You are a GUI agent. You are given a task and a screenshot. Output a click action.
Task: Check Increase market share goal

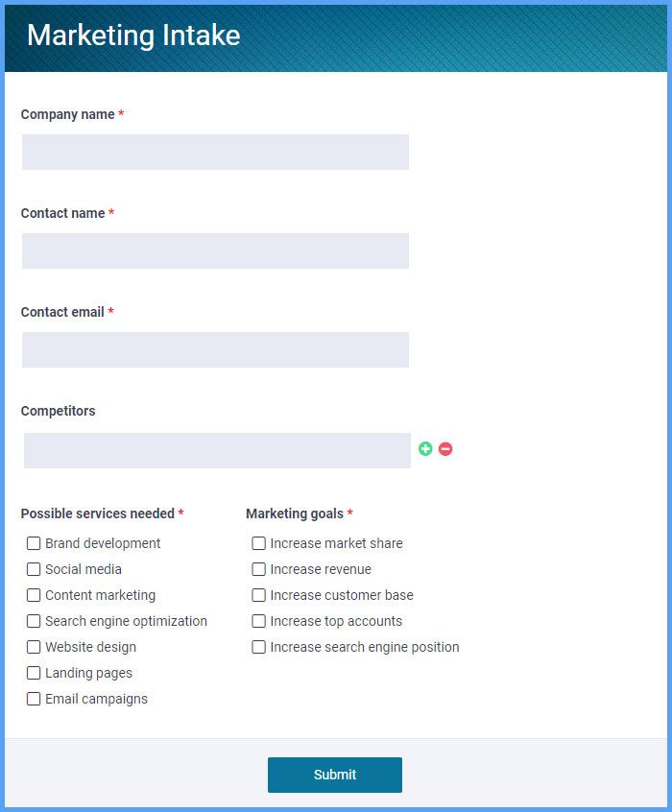258,543
